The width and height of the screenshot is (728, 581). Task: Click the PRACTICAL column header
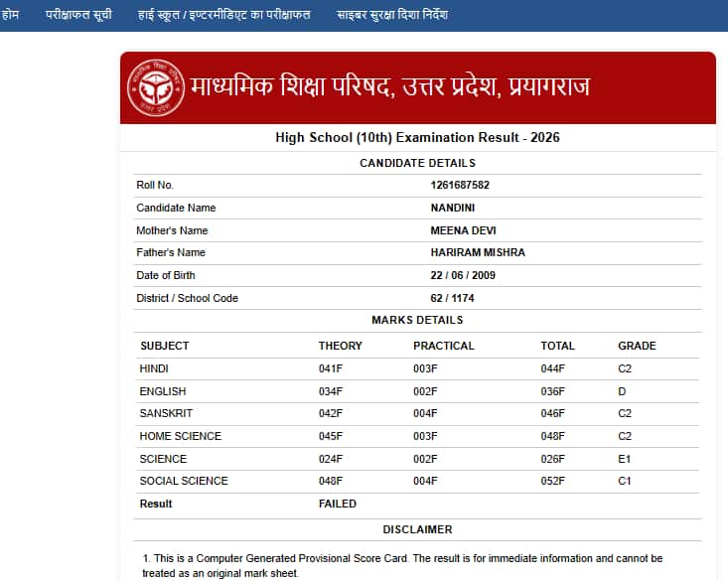tap(444, 346)
